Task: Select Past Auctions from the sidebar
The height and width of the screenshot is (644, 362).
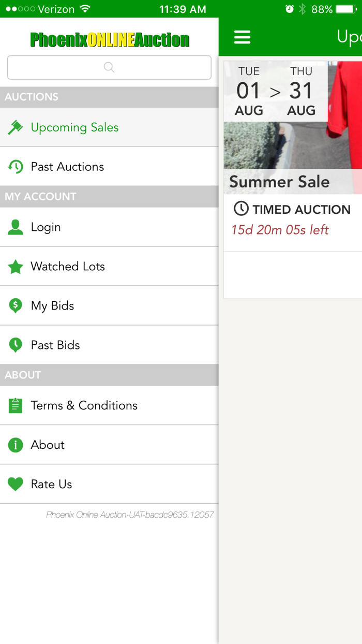Action: click(x=67, y=166)
